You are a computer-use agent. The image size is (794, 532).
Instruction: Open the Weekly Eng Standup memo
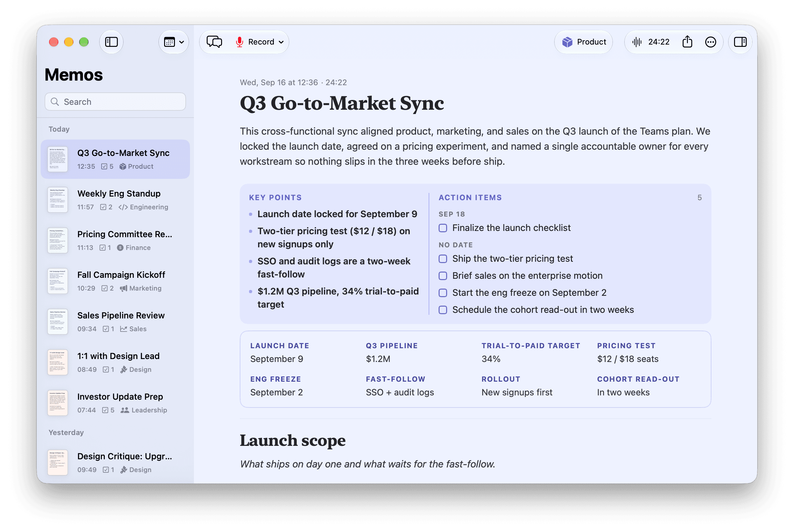tap(115, 200)
